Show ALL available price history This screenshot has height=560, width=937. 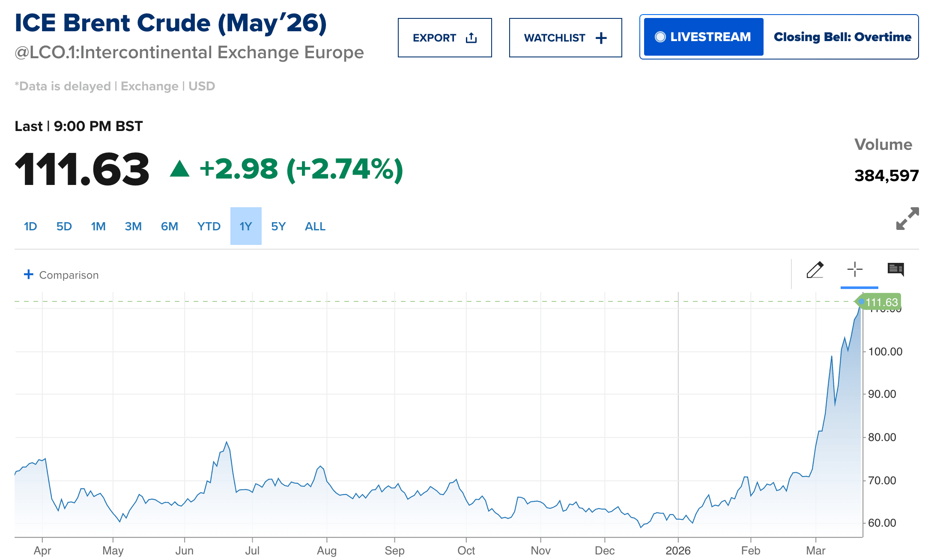point(315,226)
